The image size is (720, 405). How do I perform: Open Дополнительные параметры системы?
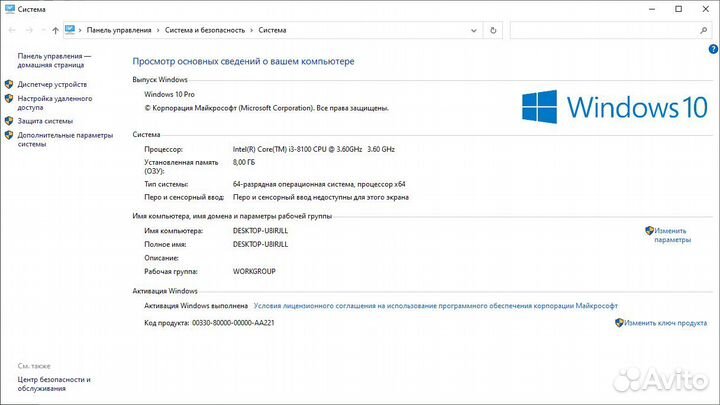(x=64, y=139)
